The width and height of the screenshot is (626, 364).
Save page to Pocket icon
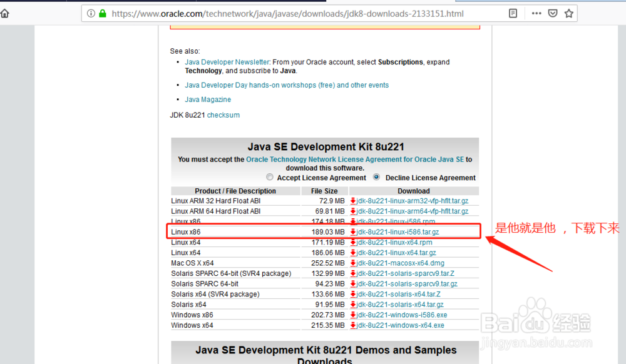point(553,14)
